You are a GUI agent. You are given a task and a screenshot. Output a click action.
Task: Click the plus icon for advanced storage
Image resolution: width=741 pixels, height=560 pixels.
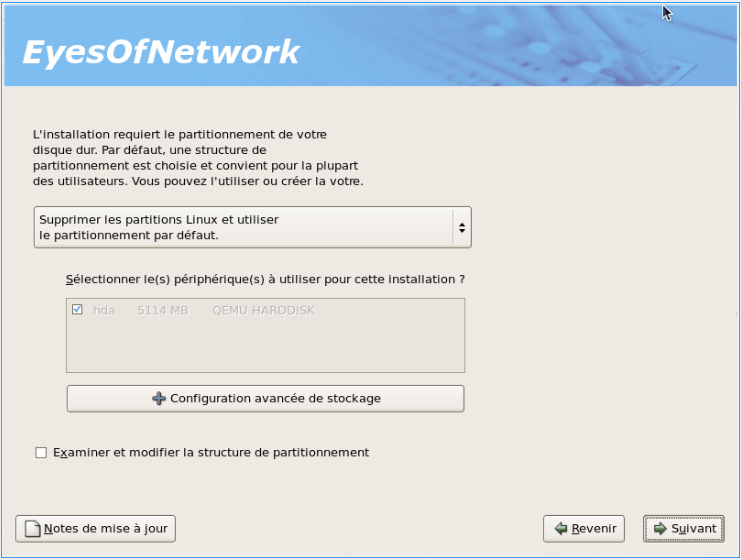tap(159, 398)
